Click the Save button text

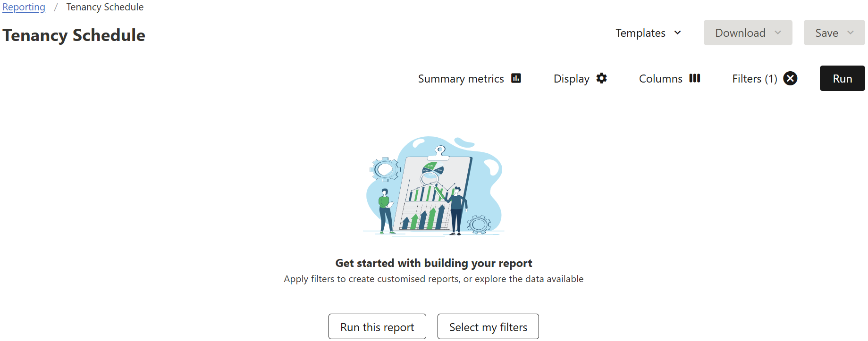point(826,33)
